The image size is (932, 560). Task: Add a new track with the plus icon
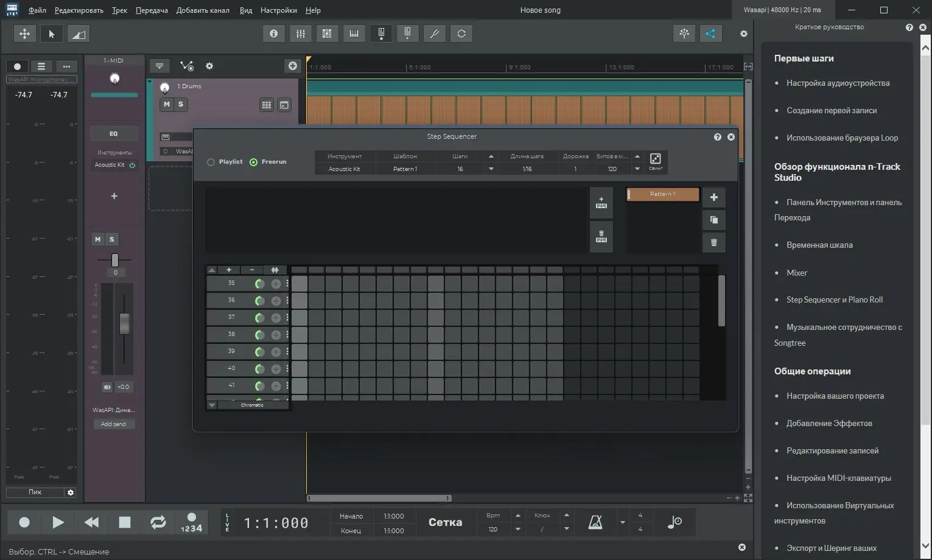click(x=293, y=66)
